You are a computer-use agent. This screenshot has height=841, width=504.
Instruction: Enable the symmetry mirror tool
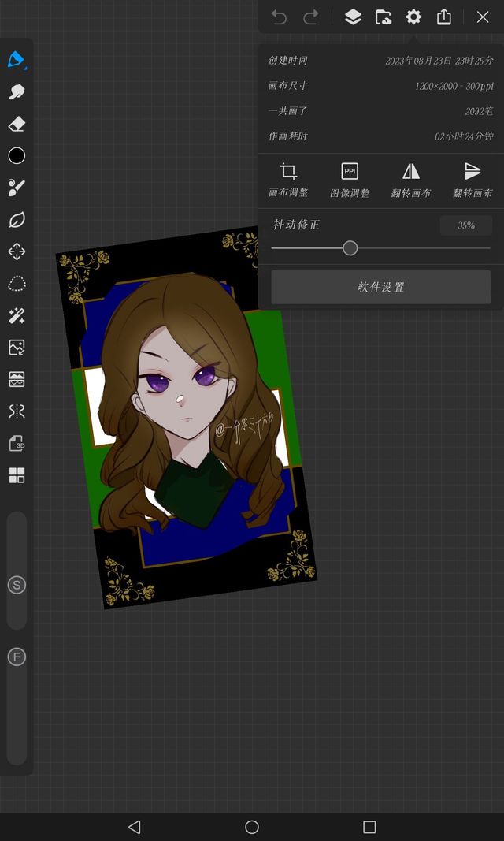coord(17,411)
